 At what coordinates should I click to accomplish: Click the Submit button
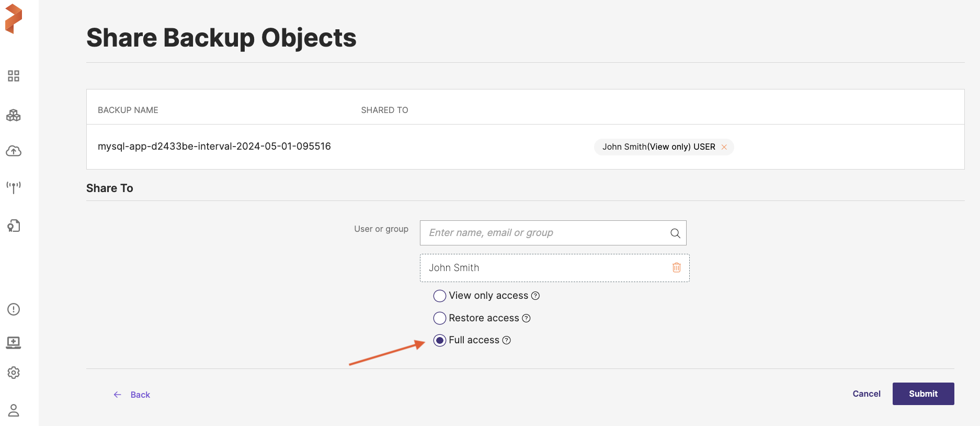tap(923, 394)
